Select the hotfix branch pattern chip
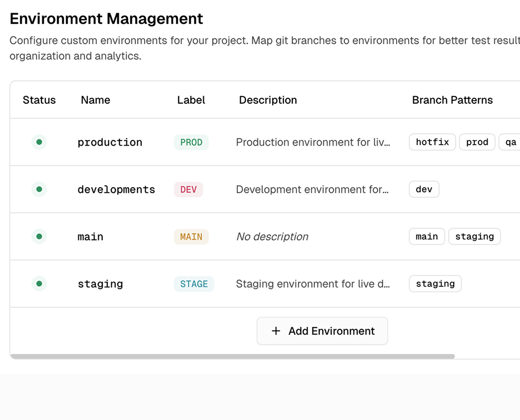 pyautogui.click(x=432, y=142)
